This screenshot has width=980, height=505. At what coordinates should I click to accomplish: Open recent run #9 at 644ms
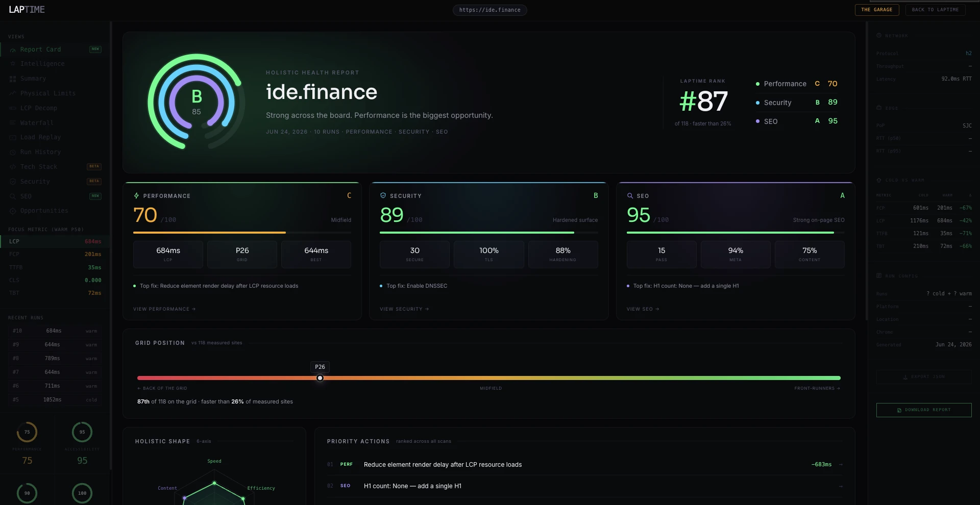[55, 345]
